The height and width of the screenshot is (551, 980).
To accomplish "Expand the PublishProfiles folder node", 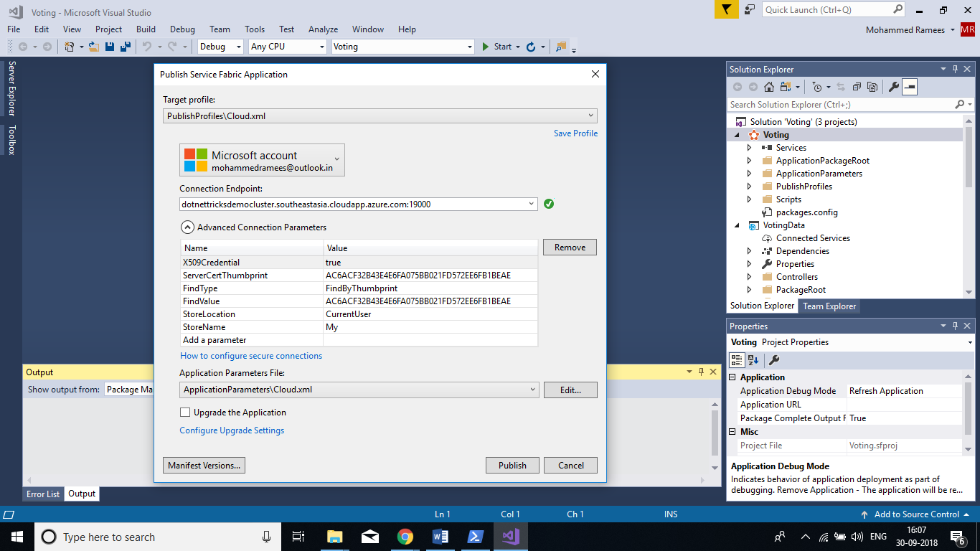I will (x=750, y=187).
